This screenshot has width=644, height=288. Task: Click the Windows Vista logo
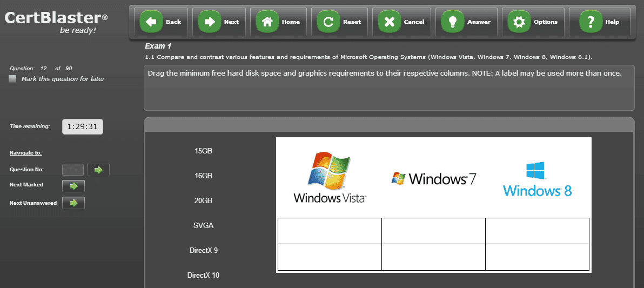[330, 177]
